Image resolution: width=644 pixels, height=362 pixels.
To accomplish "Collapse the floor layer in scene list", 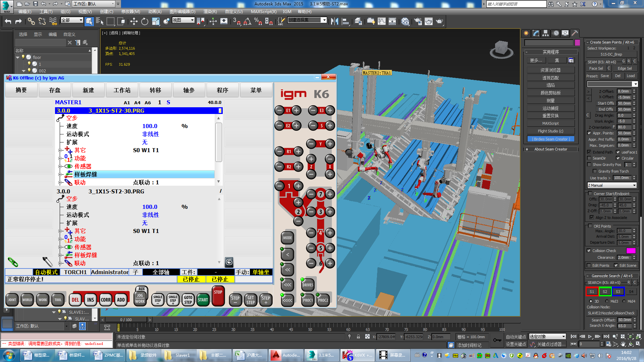I will [x=17, y=57].
